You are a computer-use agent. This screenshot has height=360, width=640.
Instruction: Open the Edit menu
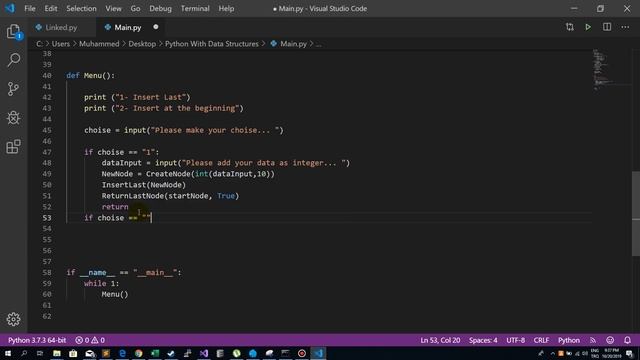pyautogui.click(x=51, y=9)
